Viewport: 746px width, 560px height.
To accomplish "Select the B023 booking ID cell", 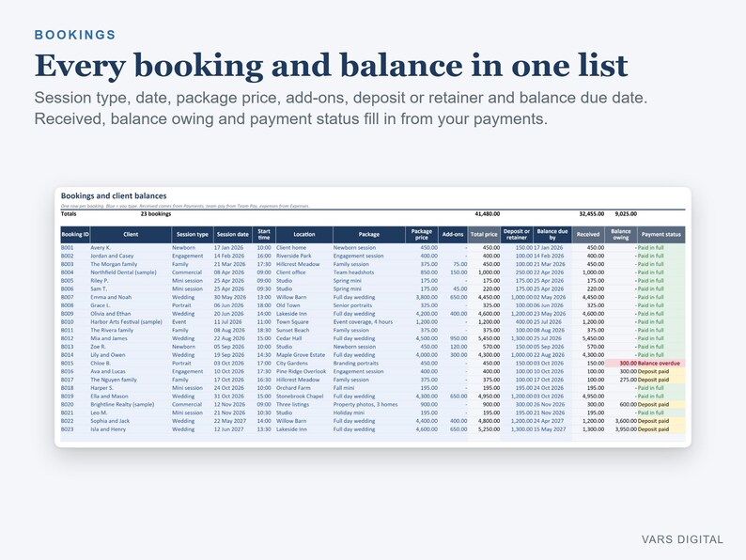I will point(67,429).
